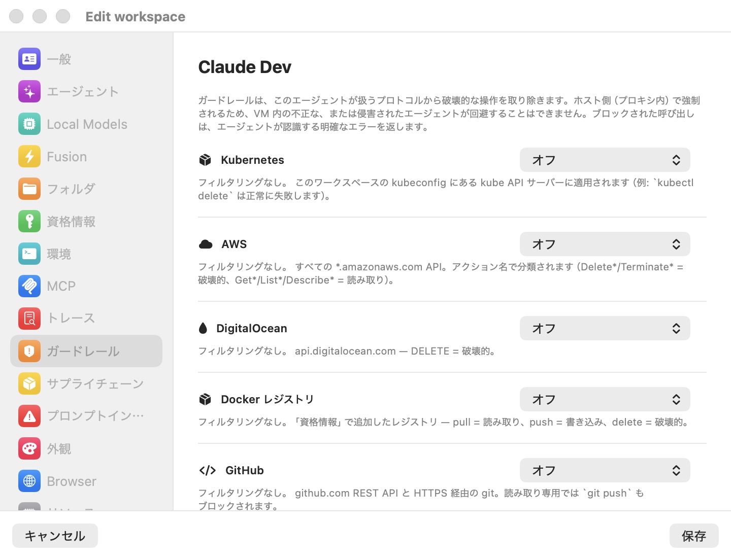Open the AWS guardrail dropdown
731x560 pixels.
tap(605, 244)
